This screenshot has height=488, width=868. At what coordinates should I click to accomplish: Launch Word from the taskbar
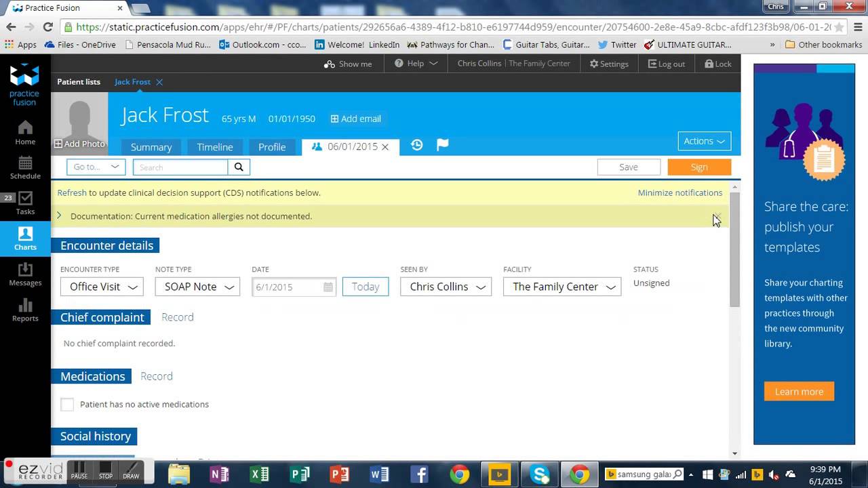click(x=379, y=474)
